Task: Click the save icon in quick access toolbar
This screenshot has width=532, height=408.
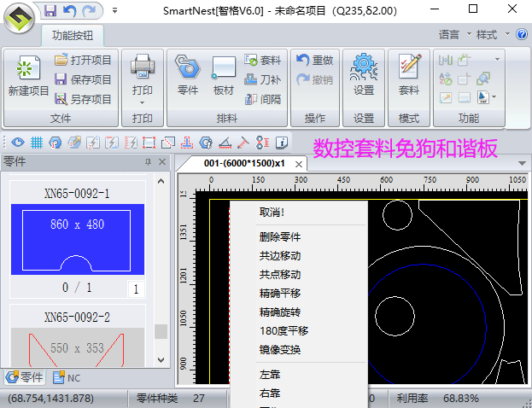Action: tap(50, 11)
